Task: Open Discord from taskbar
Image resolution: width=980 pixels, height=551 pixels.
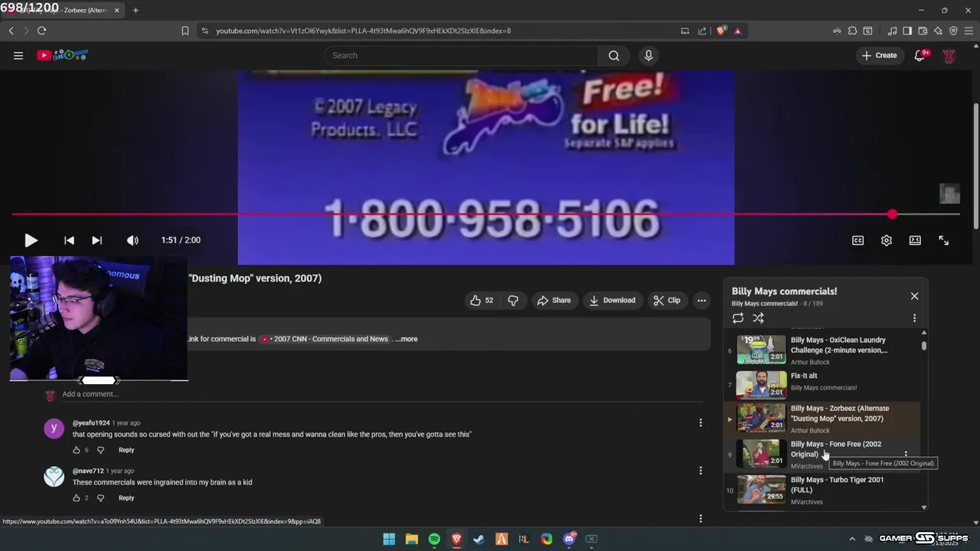Action: [x=569, y=539]
